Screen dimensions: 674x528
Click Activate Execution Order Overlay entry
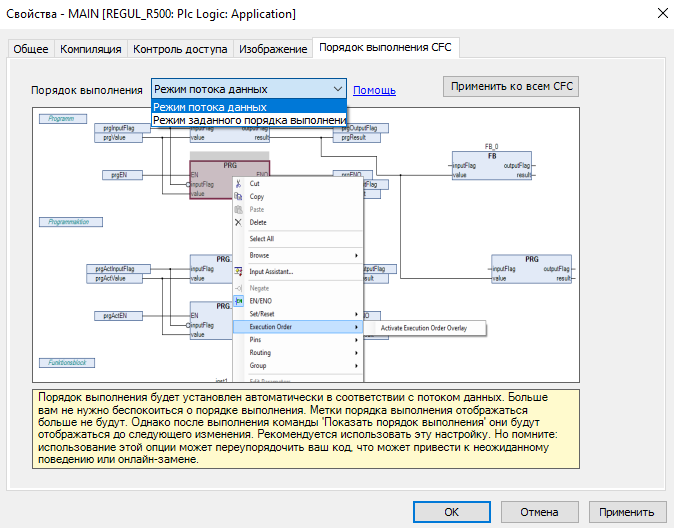[424, 327]
